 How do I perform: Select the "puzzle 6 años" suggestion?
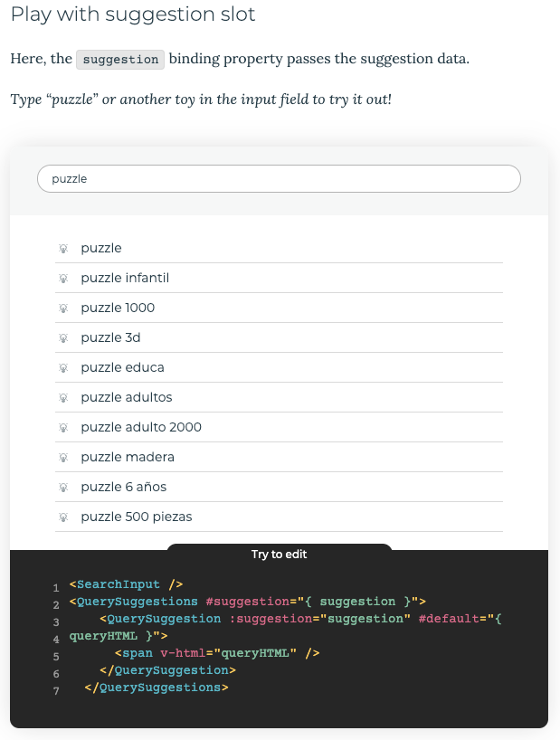click(x=279, y=487)
